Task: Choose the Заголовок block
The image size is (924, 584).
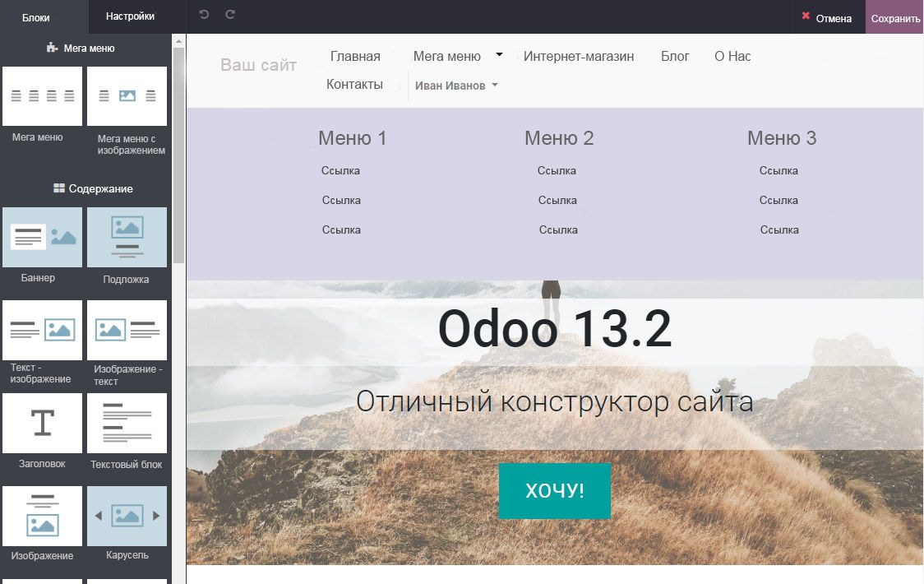Action: coord(42,423)
